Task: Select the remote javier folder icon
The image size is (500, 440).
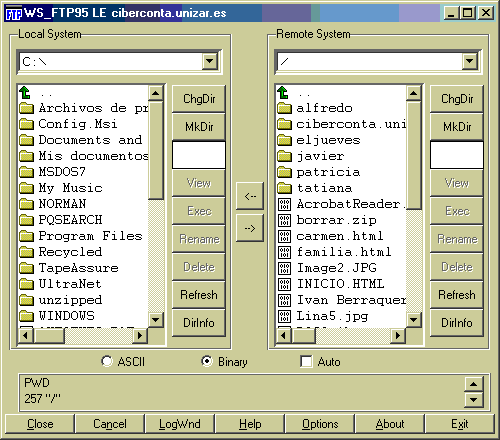Action: click(x=284, y=156)
